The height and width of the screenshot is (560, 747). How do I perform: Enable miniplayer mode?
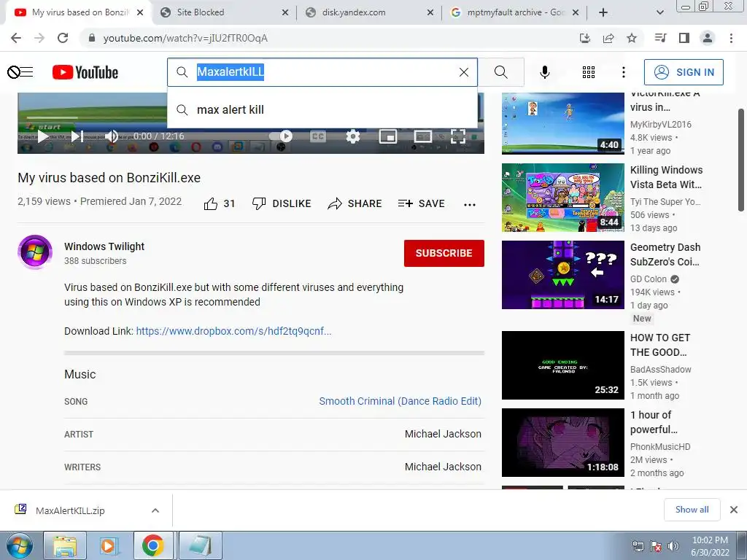(x=388, y=136)
